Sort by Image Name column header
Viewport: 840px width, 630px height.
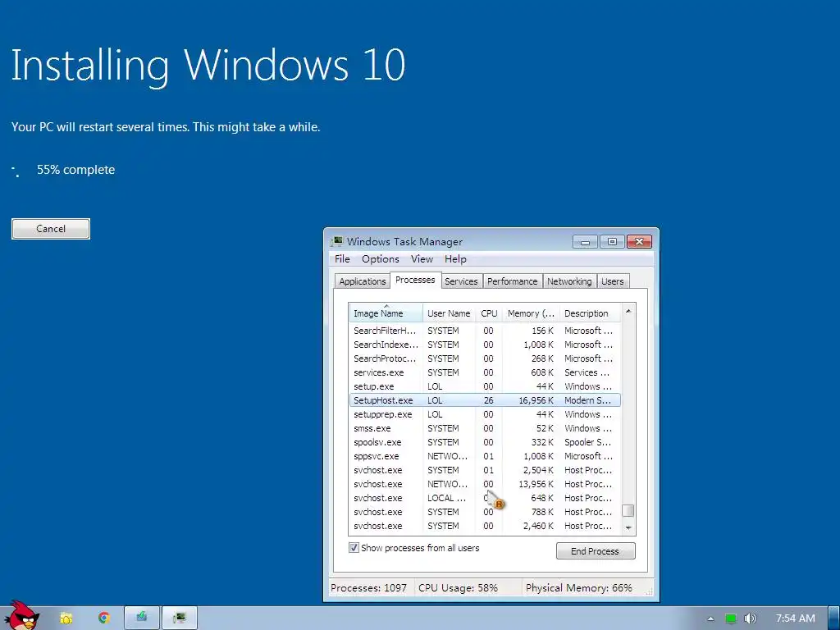tap(386, 313)
